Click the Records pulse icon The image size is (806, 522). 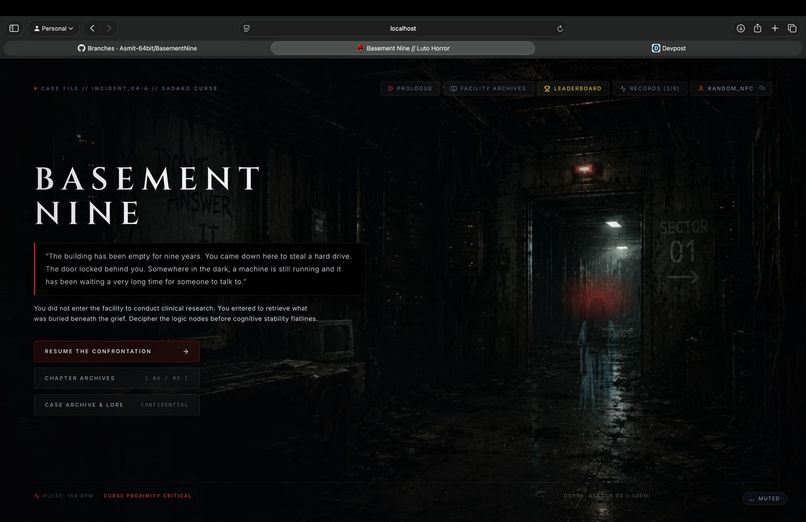coord(623,88)
